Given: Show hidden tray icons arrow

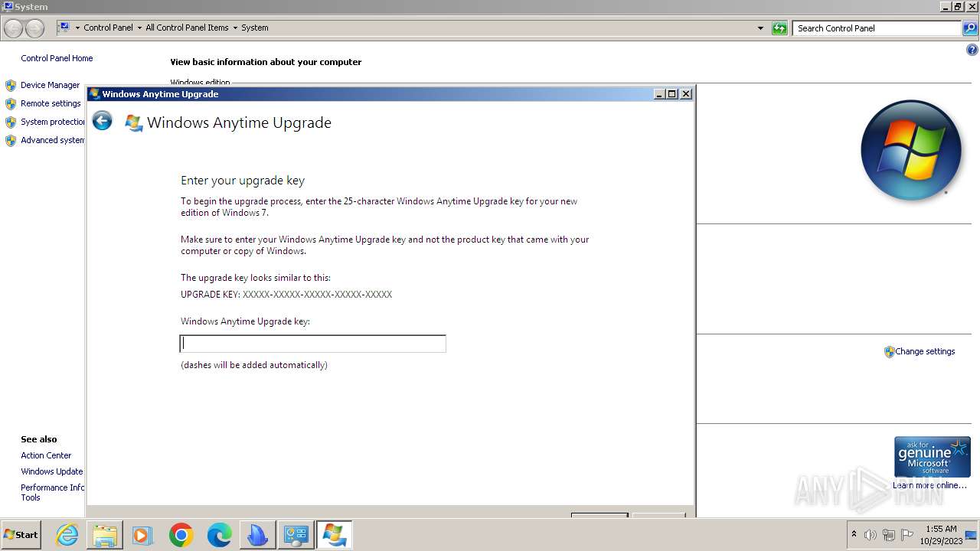Looking at the screenshot, I should click(854, 534).
